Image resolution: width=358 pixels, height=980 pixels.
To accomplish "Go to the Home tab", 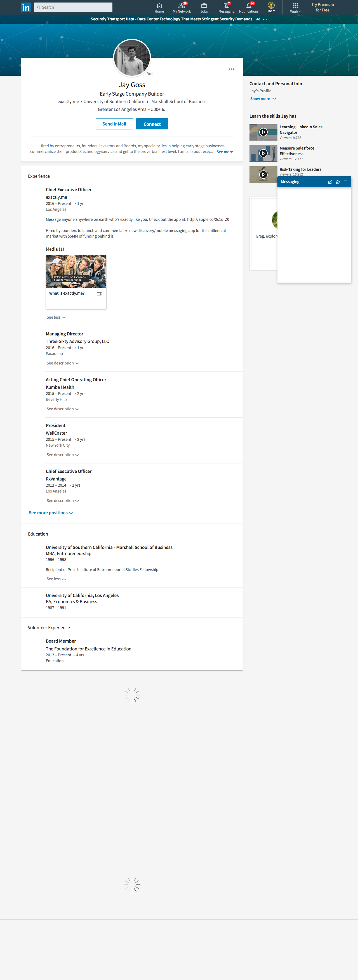I will point(159,7).
